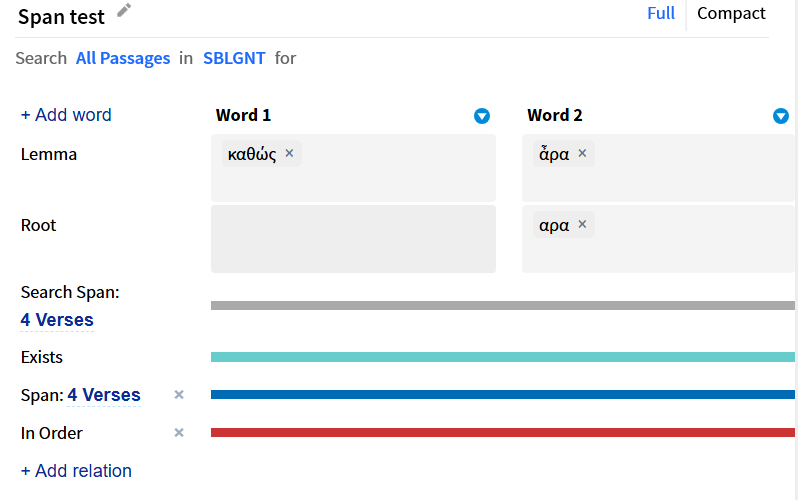This screenshot has height=500, width=798.
Task: Select the teal Exists relation bar
Action: 503,357
